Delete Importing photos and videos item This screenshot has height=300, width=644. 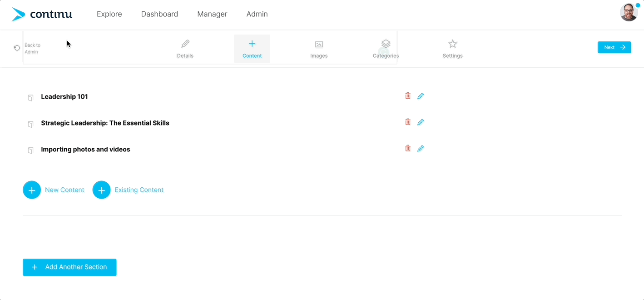pyautogui.click(x=408, y=149)
